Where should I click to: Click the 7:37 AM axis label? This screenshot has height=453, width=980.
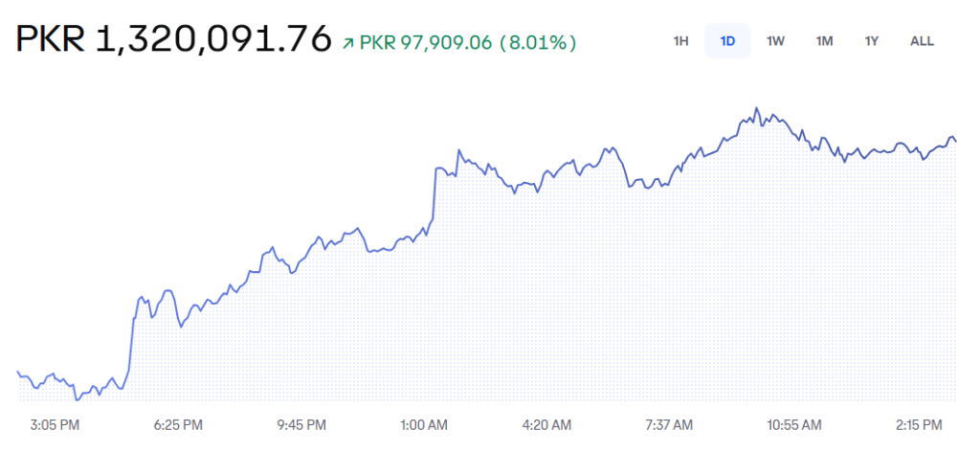coord(670,423)
